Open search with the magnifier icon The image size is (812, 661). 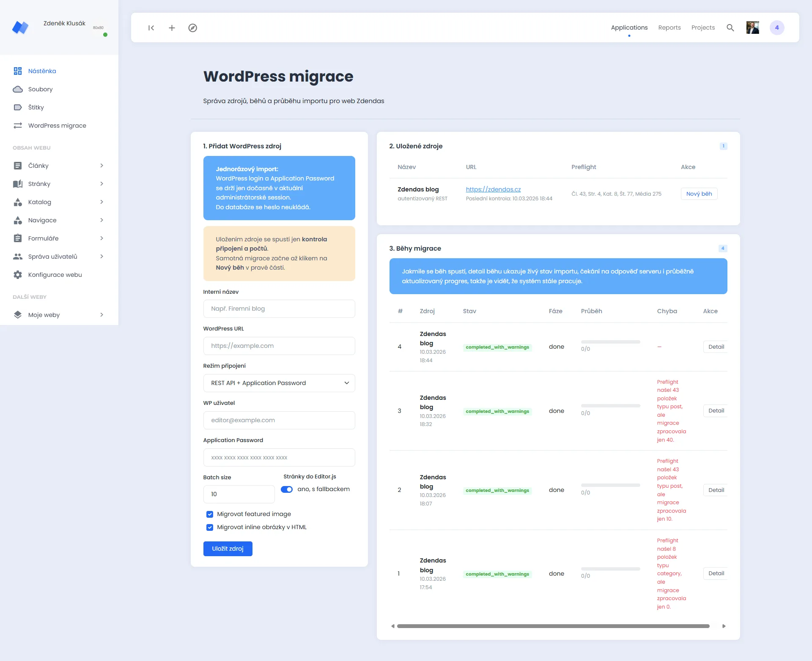point(730,28)
